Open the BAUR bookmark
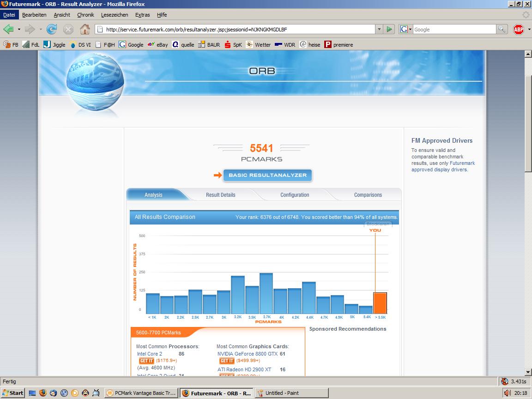 pos(209,44)
